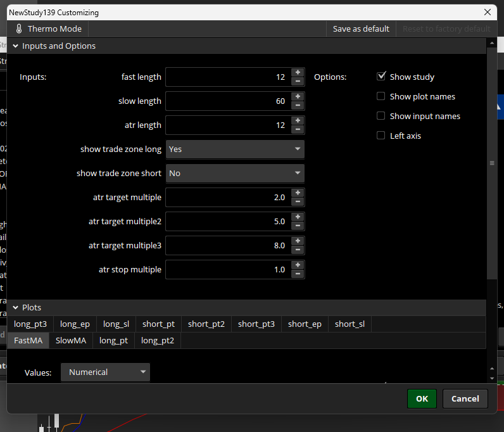Increase fast length with plus button
The height and width of the screenshot is (432, 504).
298,72
